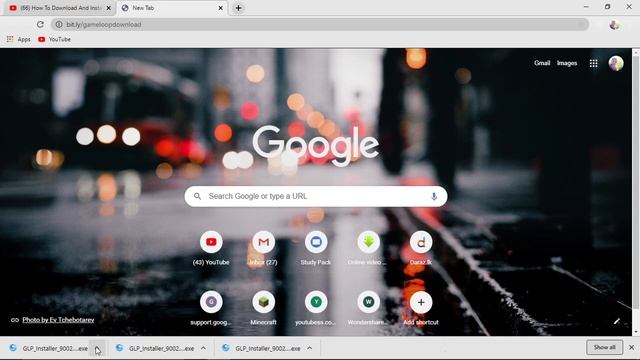Screen dimensions: 640x360
Task: Open the Minecraft shortcut
Action: pos(263,309)
